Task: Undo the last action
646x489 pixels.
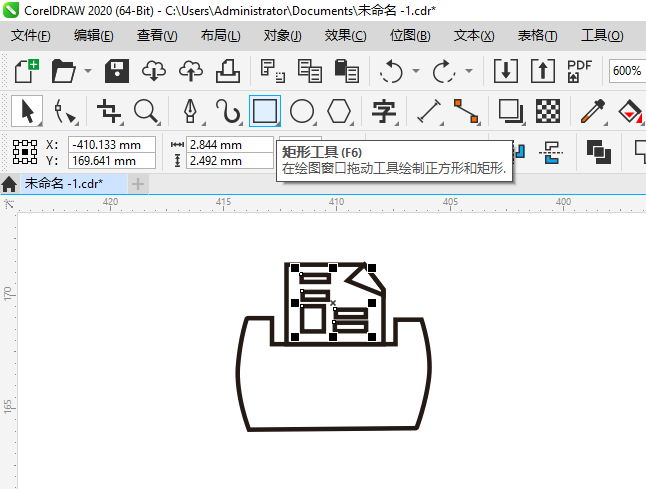Action: pos(391,71)
